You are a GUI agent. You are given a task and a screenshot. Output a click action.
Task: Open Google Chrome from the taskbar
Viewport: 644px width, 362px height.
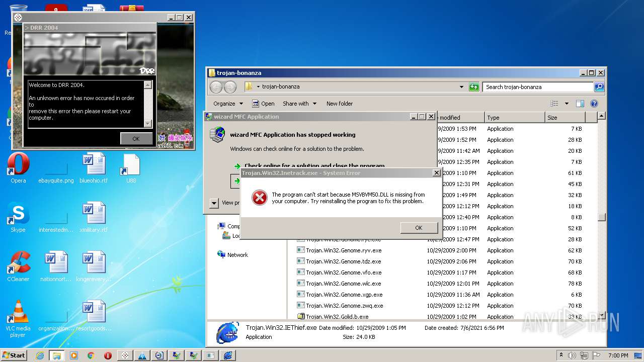coord(91,355)
